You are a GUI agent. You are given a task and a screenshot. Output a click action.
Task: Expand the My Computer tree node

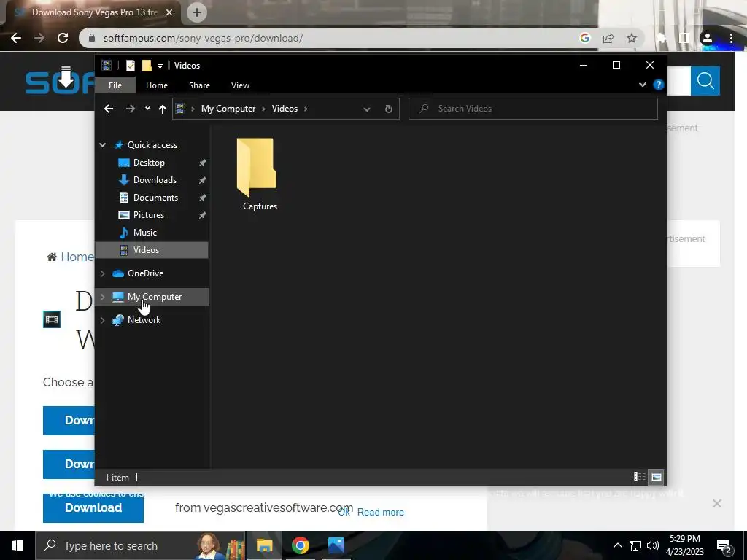click(x=102, y=297)
